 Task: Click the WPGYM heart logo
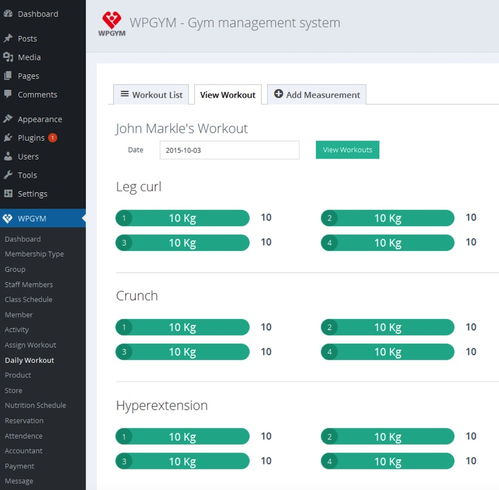click(x=112, y=24)
